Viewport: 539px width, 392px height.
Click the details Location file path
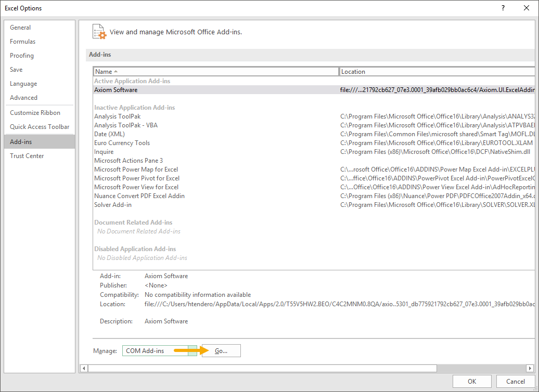click(340, 304)
